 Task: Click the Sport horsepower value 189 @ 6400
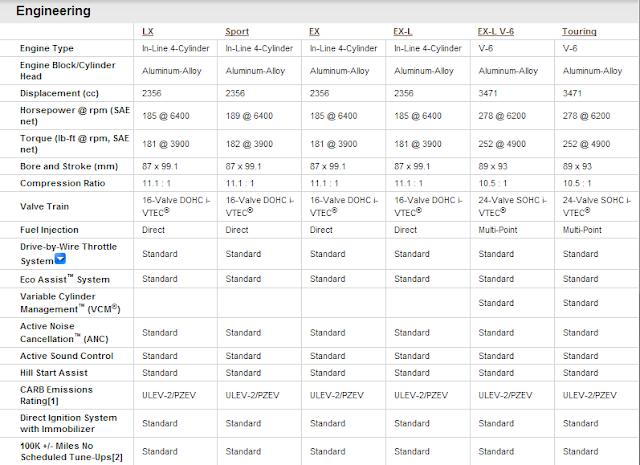click(x=249, y=116)
